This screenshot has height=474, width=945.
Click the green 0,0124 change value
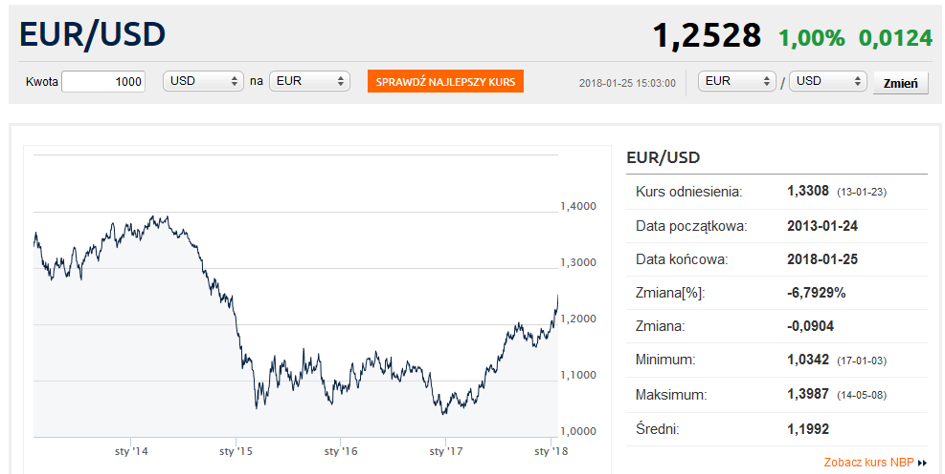893,38
